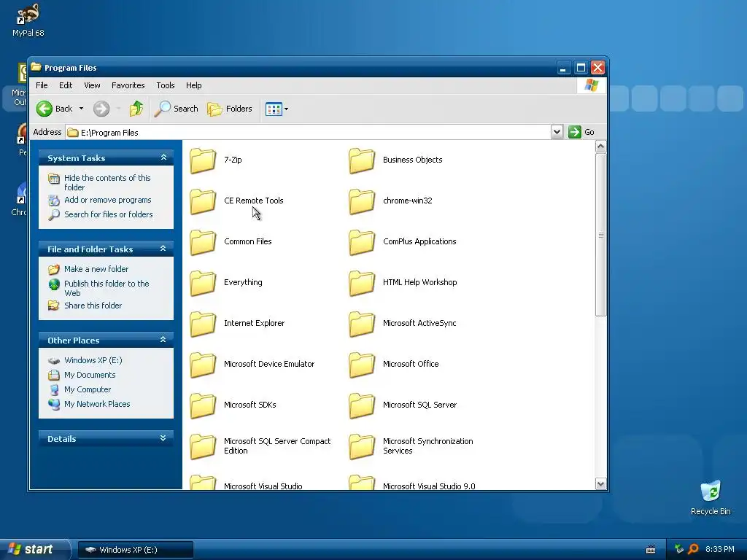Screen dimensions: 747x560
Task: Select the Microsoft Visual Studio 9.0 folder label
Action: [429, 486]
